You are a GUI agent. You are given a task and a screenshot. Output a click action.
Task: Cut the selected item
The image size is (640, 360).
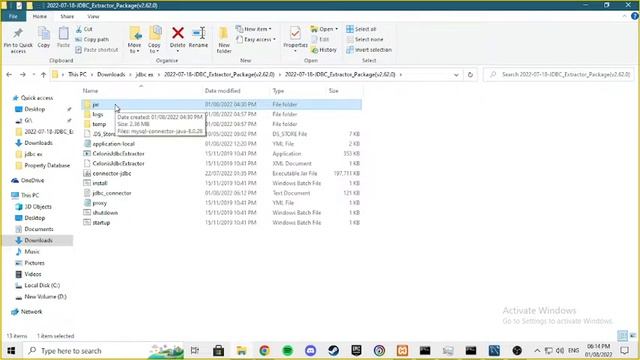(x=84, y=29)
